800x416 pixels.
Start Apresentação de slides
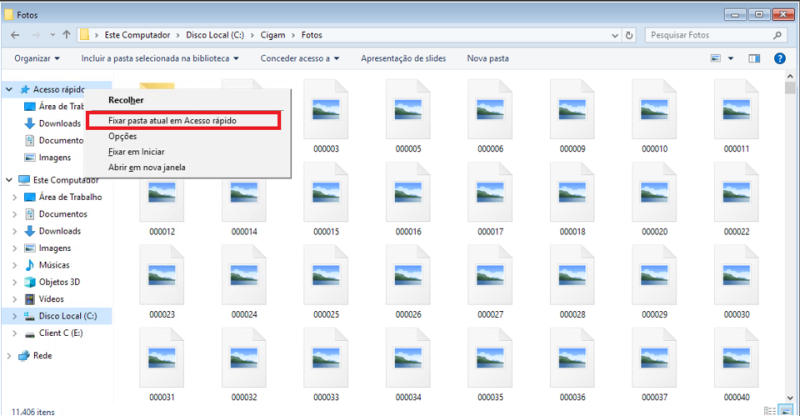(x=403, y=58)
